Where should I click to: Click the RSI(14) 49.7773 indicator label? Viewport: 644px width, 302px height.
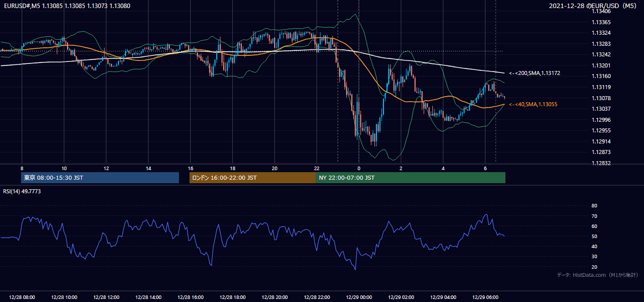pos(22,191)
